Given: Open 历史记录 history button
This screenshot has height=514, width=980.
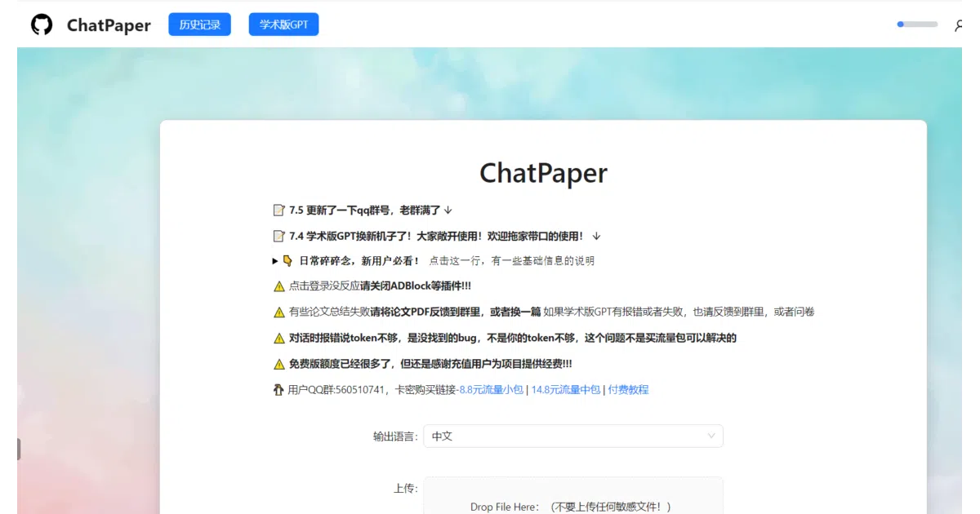Looking at the screenshot, I should (200, 24).
